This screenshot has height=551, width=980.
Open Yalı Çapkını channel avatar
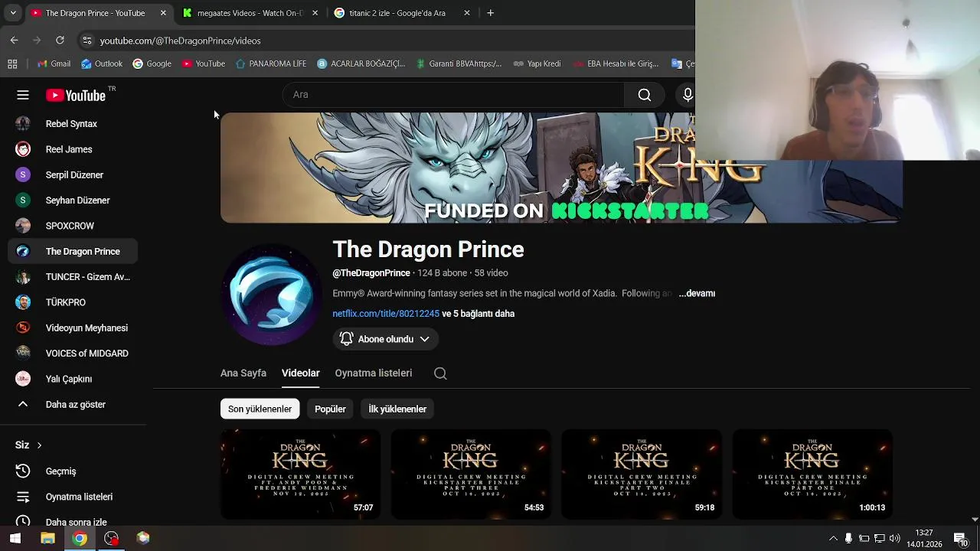tap(23, 379)
